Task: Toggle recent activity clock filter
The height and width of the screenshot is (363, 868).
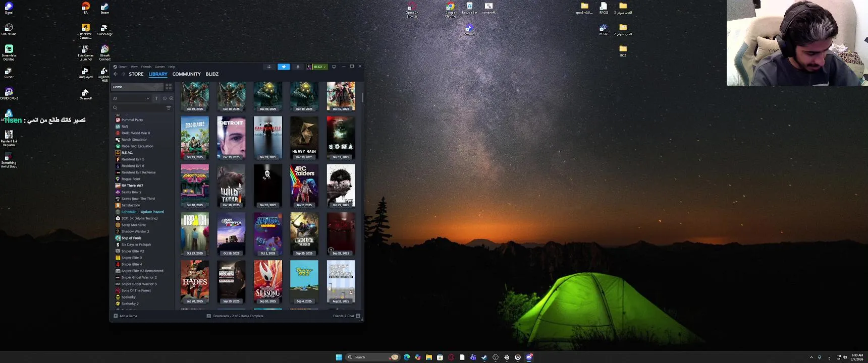Action: point(165,98)
